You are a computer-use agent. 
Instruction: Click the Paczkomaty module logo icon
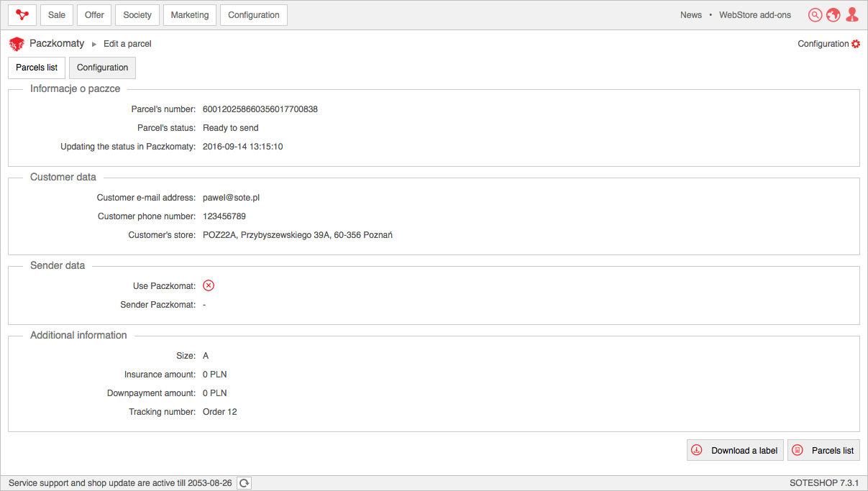tap(17, 44)
